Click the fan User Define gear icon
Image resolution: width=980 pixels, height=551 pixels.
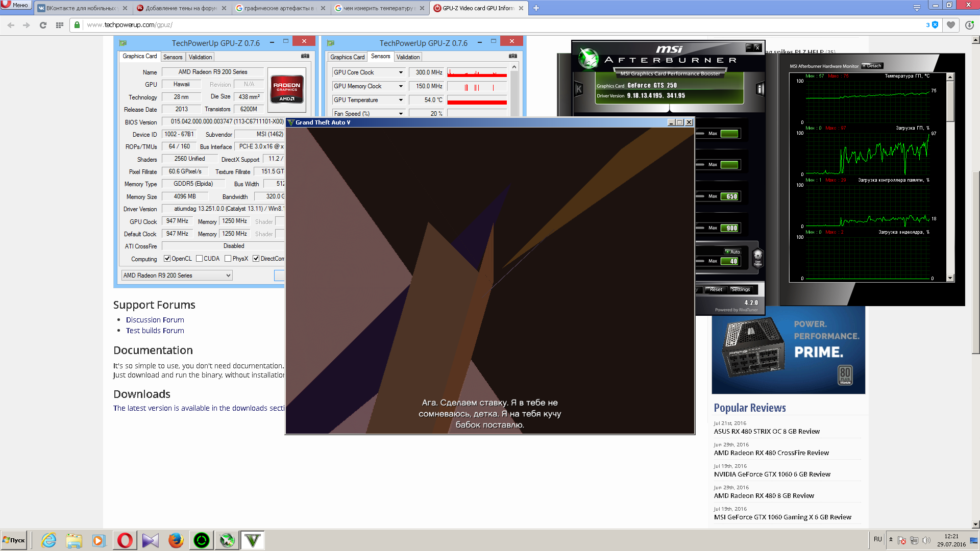[757, 257]
